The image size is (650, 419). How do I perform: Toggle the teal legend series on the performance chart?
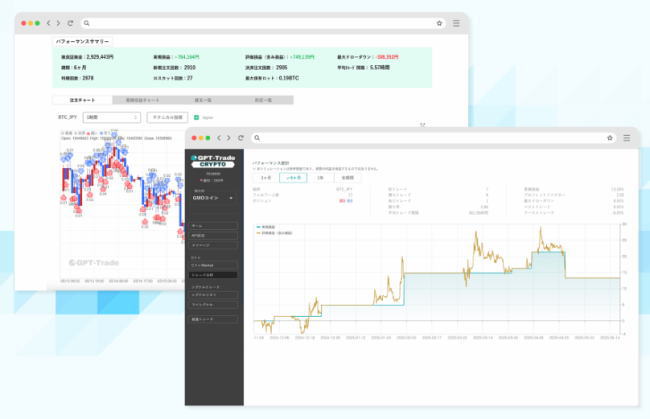pos(266,227)
